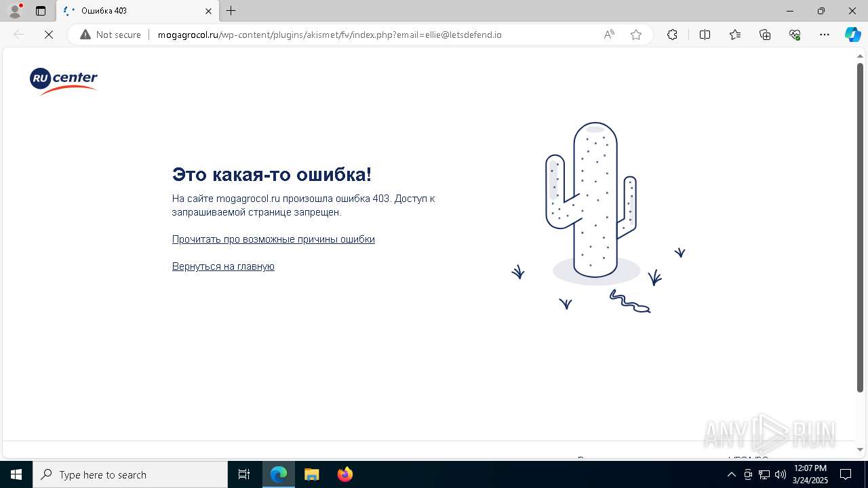Image resolution: width=868 pixels, height=488 pixels.
Task: Launch Firefox from the taskbar
Action: point(345,474)
